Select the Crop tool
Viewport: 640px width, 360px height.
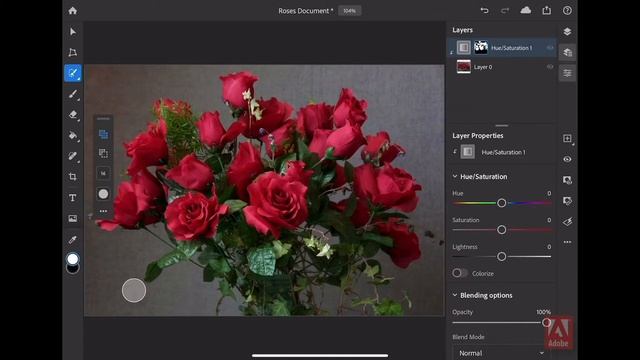[x=73, y=177]
